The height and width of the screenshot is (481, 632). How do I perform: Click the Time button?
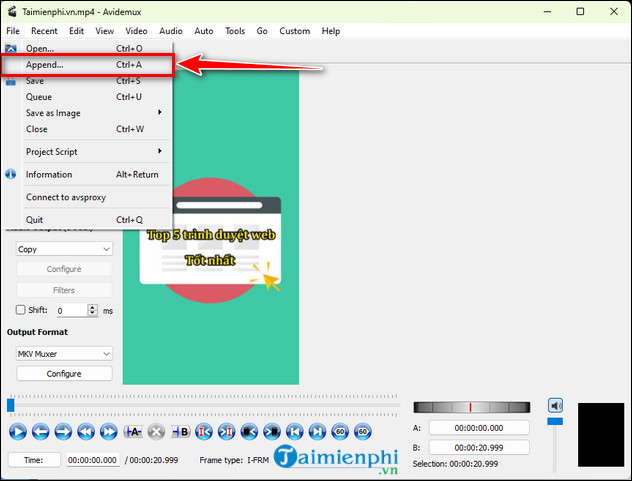pyautogui.click(x=34, y=460)
